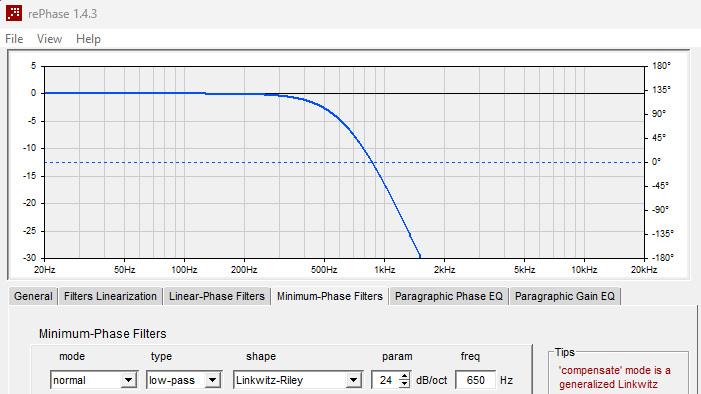701x394 pixels.
Task: Click the -30 gain axis label
Action: click(30, 258)
